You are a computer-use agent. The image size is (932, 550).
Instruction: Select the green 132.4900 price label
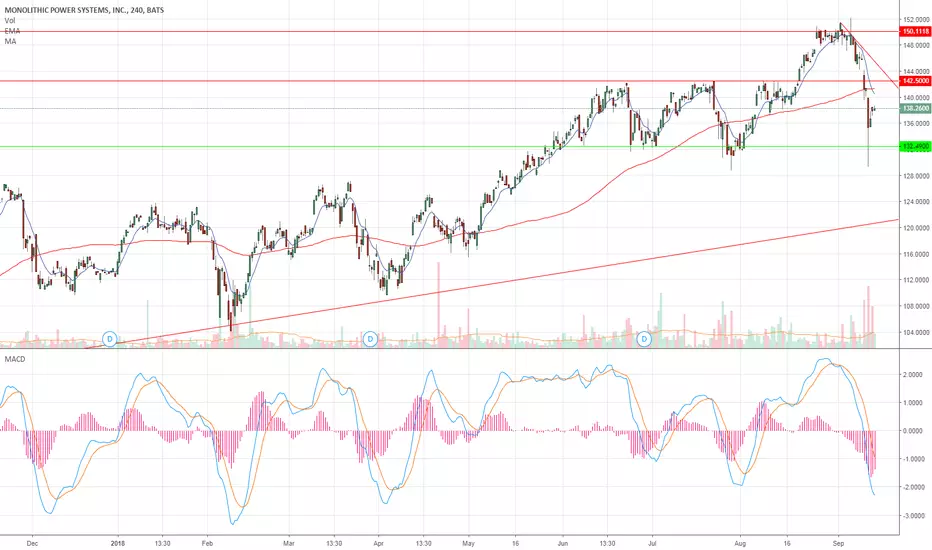pyautogui.click(x=915, y=146)
